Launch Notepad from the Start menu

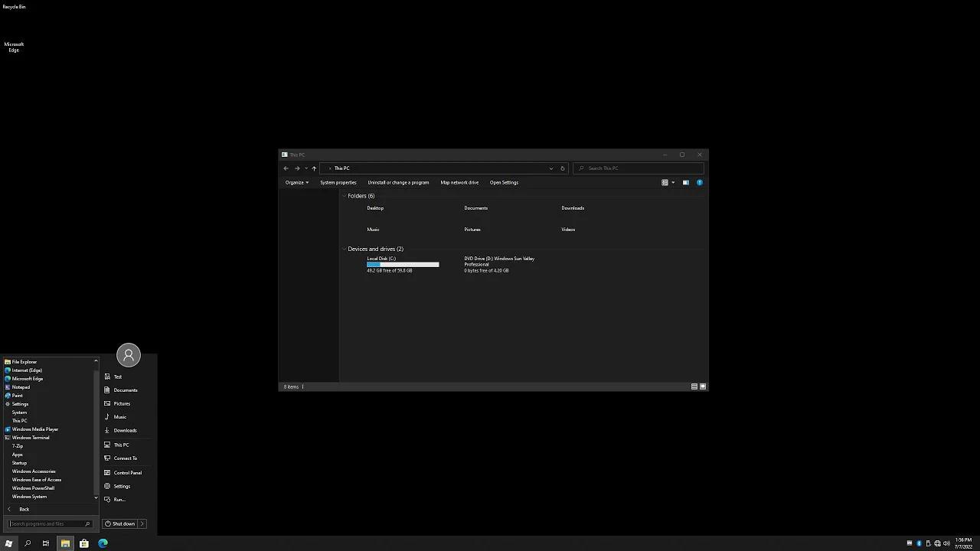pyautogui.click(x=20, y=387)
